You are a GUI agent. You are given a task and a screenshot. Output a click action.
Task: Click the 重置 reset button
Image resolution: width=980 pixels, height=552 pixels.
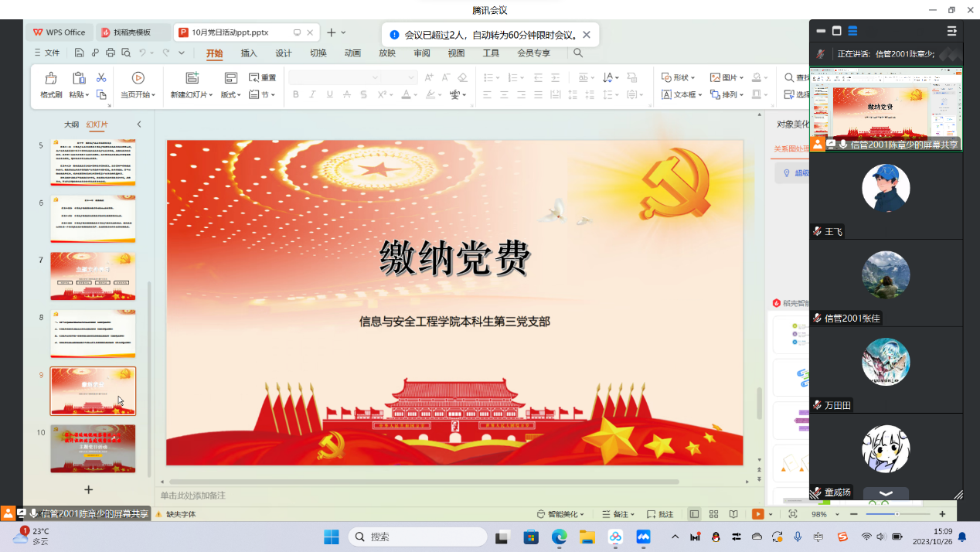[x=263, y=77]
